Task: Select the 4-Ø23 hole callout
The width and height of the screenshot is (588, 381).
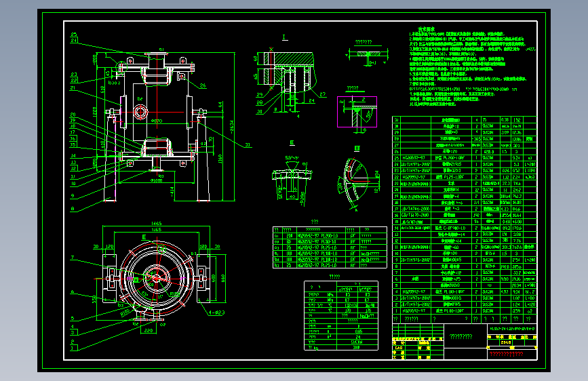Action: [x=217, y=313]
